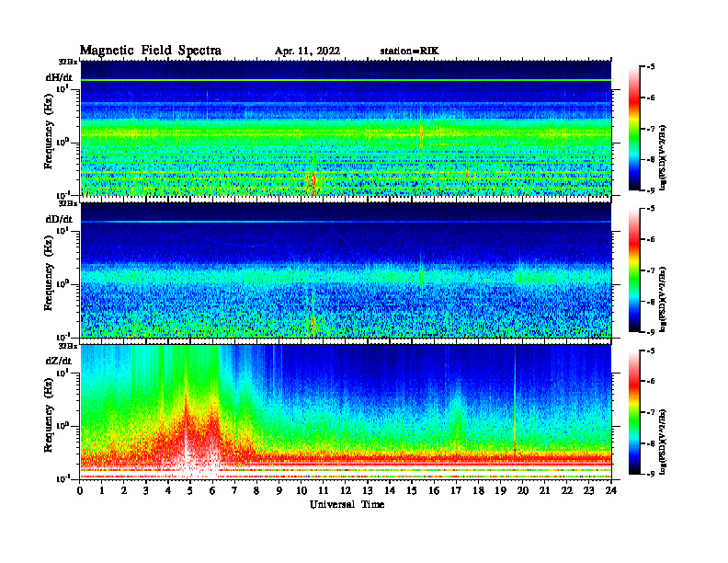This screenshot has height=563, width=728.
Task: Click hour tick label "18" on time axis
Action: (x=478, y=490)
